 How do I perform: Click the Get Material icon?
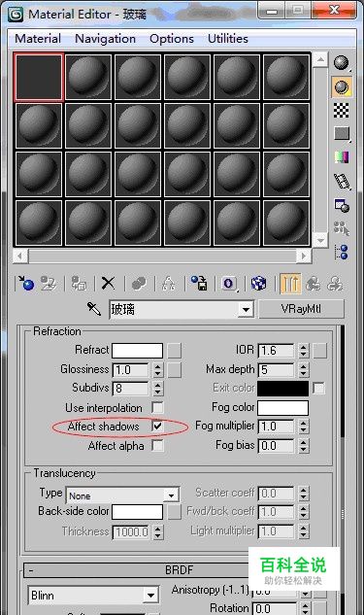[x=25, y=283]
